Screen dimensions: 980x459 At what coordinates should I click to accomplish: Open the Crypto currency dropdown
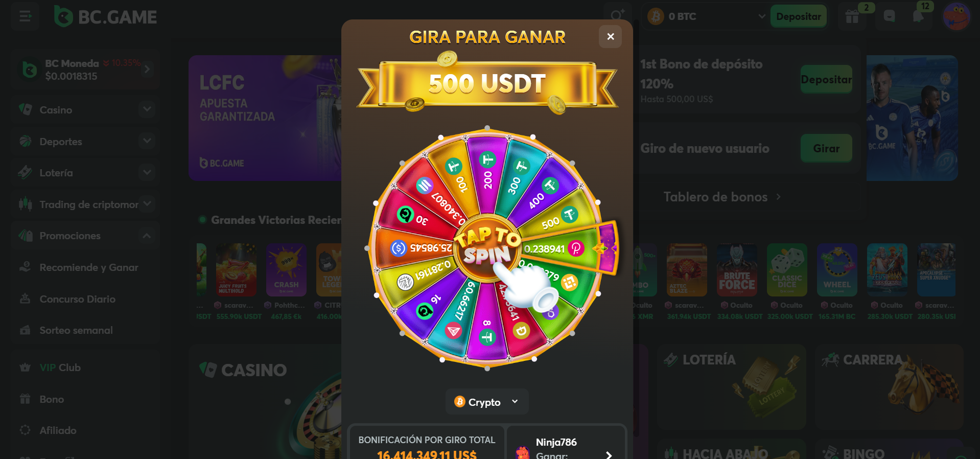(x=487, y=402)
